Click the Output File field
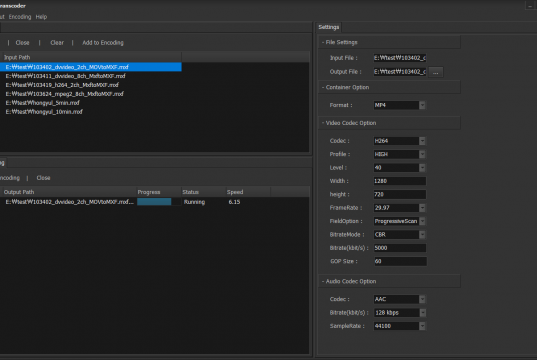The image size is (537, 360). (x=400, y=72)
